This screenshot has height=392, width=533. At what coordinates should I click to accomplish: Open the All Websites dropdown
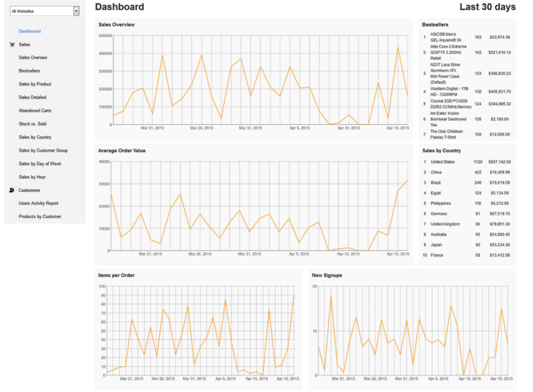click(45, 11)
